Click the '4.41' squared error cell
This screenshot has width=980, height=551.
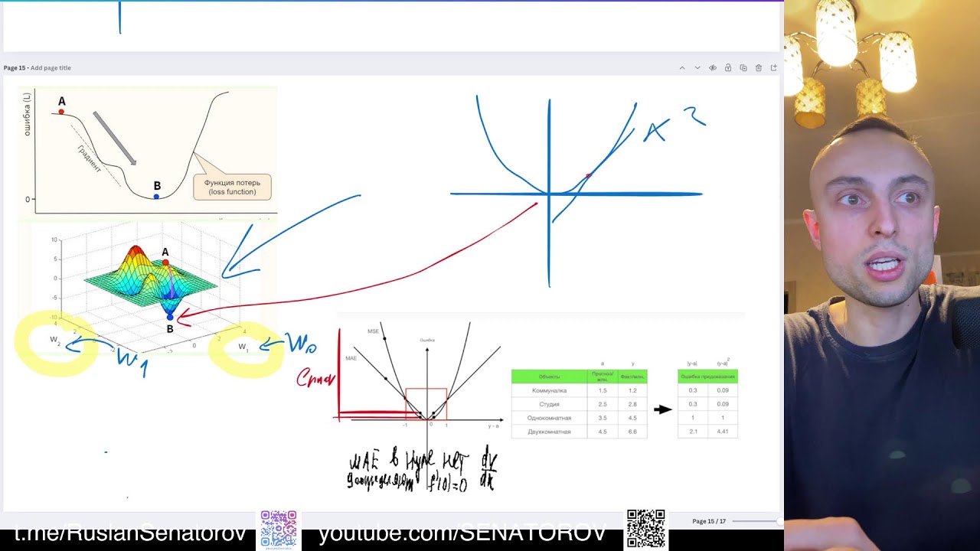coord(722,432)
